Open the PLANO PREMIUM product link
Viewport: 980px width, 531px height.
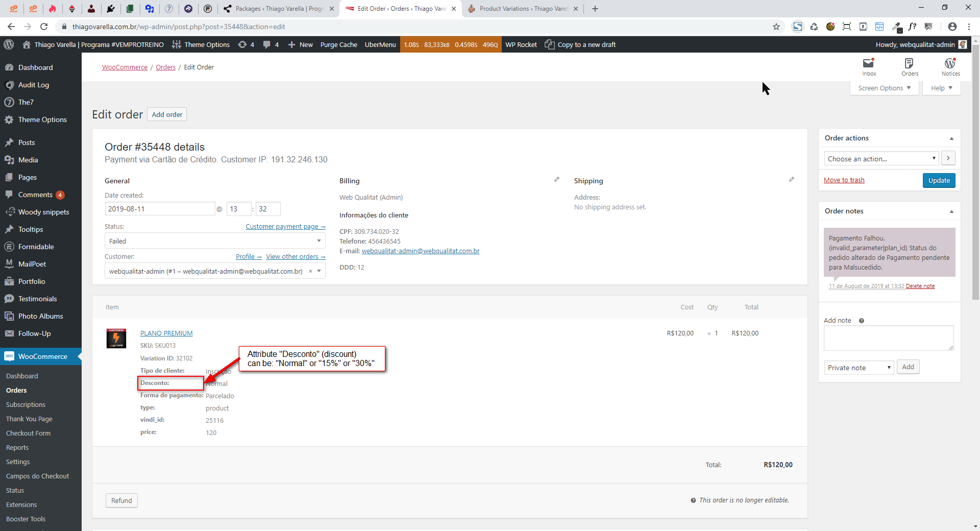click(166, 333)
